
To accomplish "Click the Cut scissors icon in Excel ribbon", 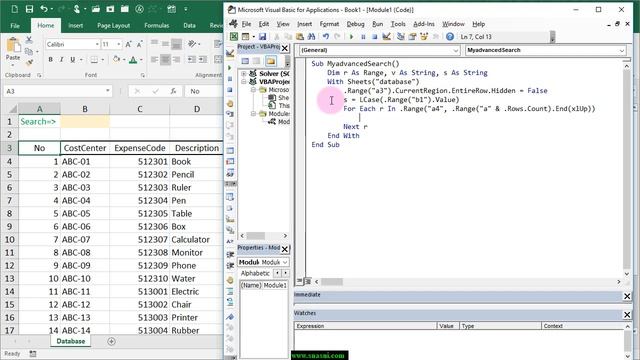I will [29, 40].
